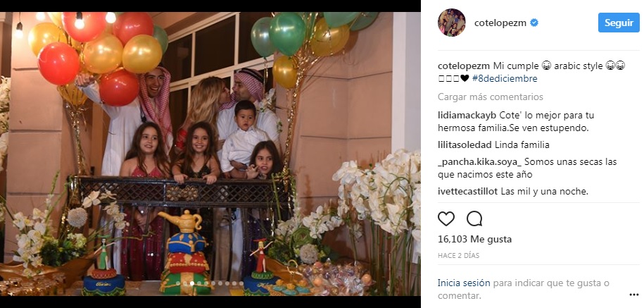Screen dimensions: 644x308
Task: Open the cotelopezm username in the header
Action: coord(500,23)
